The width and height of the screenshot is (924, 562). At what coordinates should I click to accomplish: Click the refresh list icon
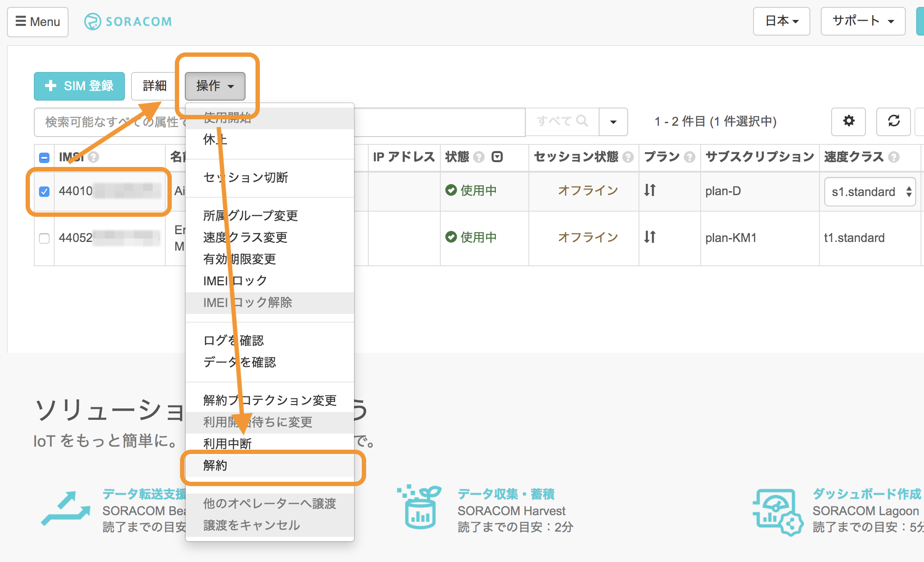point(894,121)
